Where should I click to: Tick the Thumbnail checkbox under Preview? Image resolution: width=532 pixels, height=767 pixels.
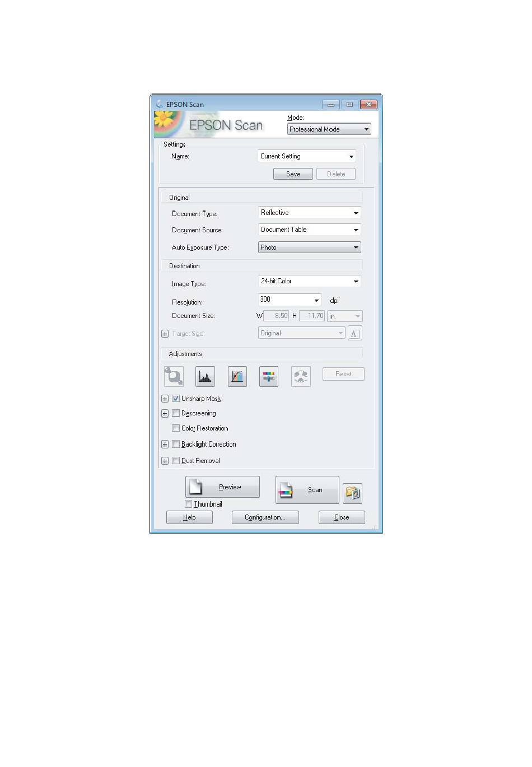[x=189, y=504]
